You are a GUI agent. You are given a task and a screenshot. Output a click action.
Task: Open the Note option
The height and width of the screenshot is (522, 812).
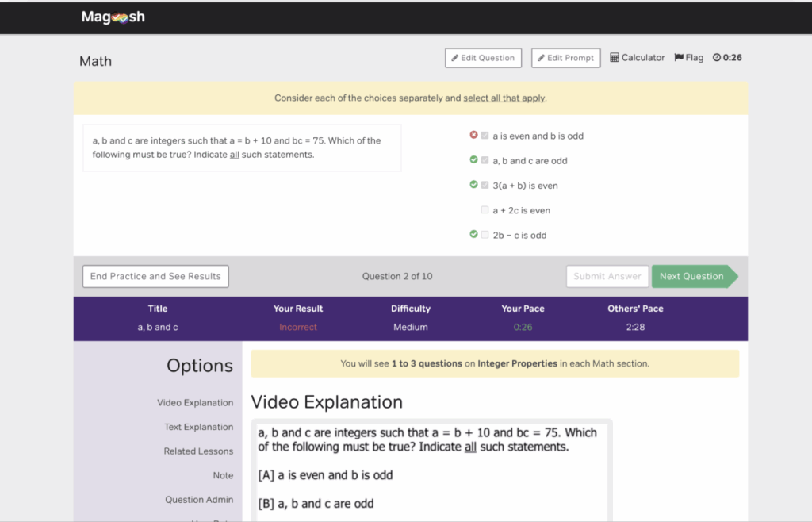pyautogui.click(x=223, y=475)
